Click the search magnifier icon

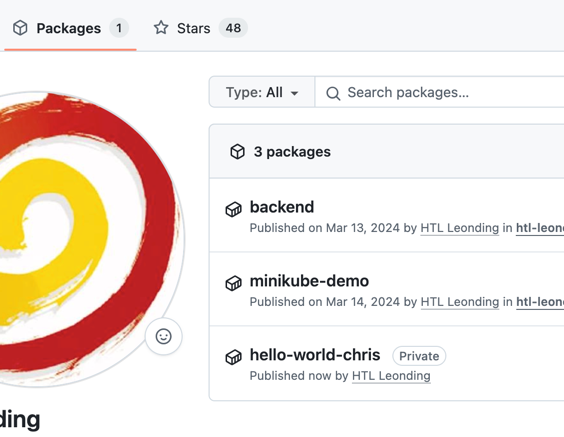(333, 93)
